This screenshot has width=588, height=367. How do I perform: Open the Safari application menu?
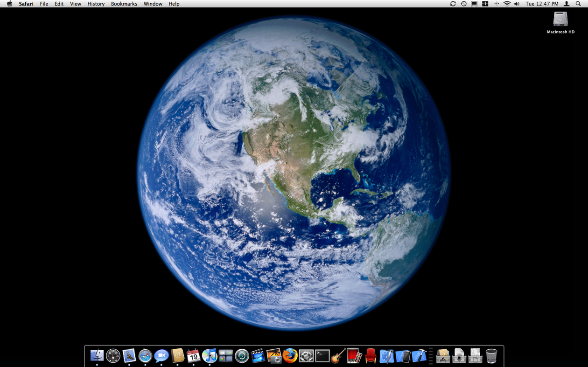click(26, 4)
